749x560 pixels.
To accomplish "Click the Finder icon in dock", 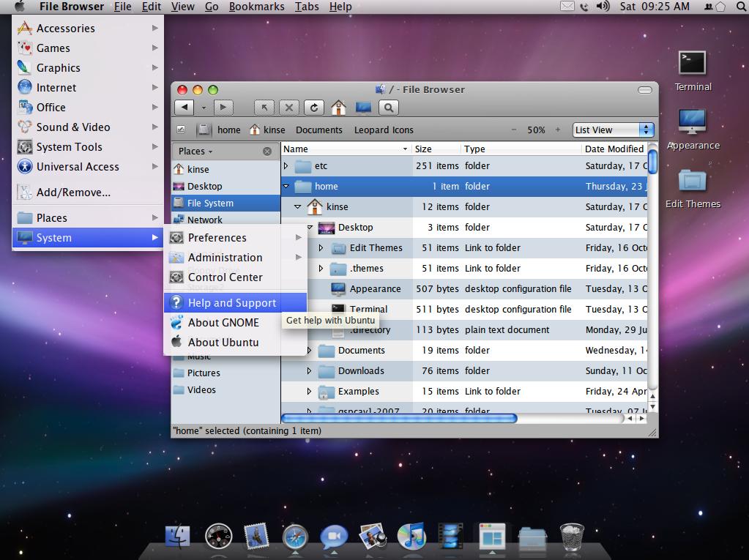I will (x=178, y=536).
